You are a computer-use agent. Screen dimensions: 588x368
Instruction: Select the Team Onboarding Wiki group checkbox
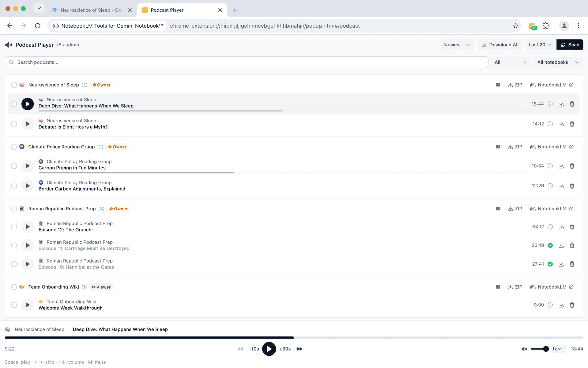point(14,287)
